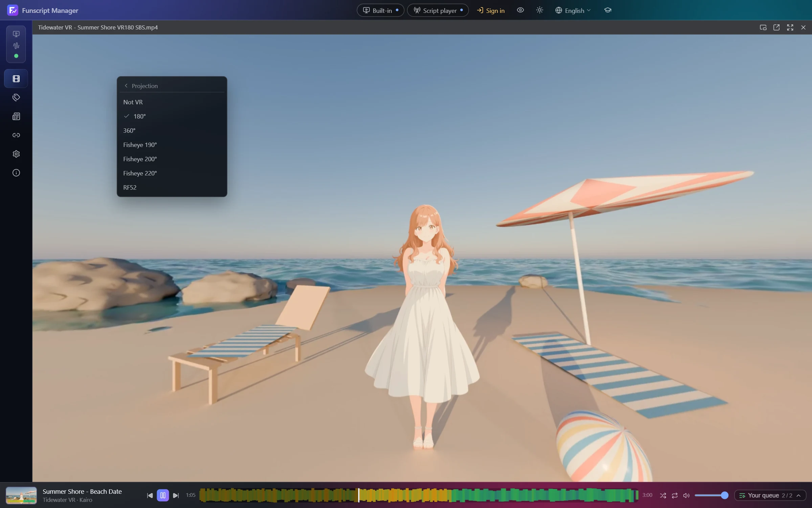The width and height of the screenshot is (812, 508).
Task: Click the Summer Shore - Beach Date title
Action: (82, 491)
